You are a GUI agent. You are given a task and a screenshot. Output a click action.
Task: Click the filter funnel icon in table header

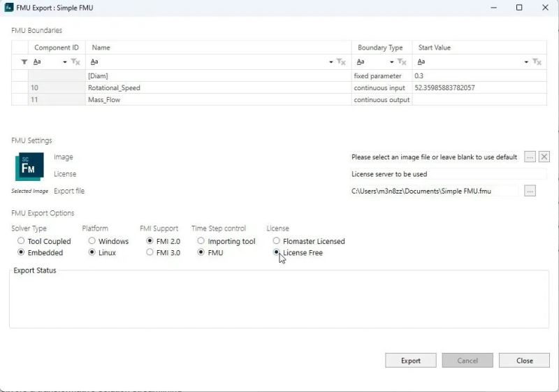(24, 62)
